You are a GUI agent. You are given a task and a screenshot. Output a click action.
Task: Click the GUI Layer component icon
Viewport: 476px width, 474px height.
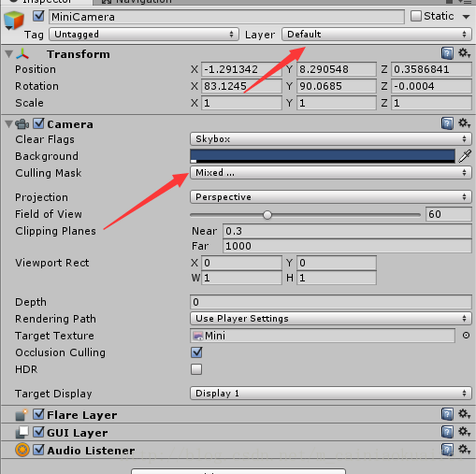coord(22,433)
